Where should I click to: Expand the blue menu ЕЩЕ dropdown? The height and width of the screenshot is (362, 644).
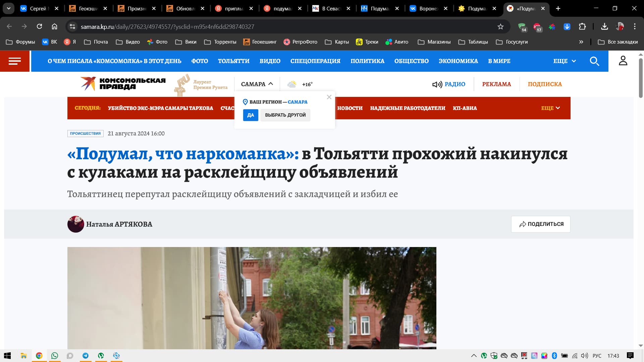pos(565,61)
